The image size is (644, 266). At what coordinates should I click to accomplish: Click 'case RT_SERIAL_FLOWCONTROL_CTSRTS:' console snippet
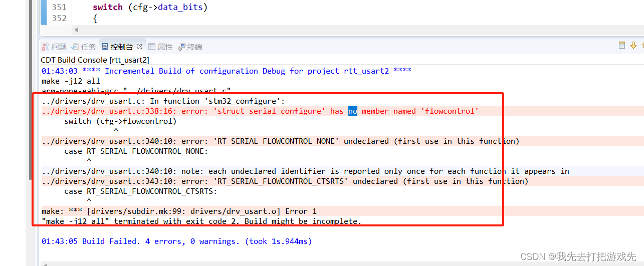pos(141,191)
